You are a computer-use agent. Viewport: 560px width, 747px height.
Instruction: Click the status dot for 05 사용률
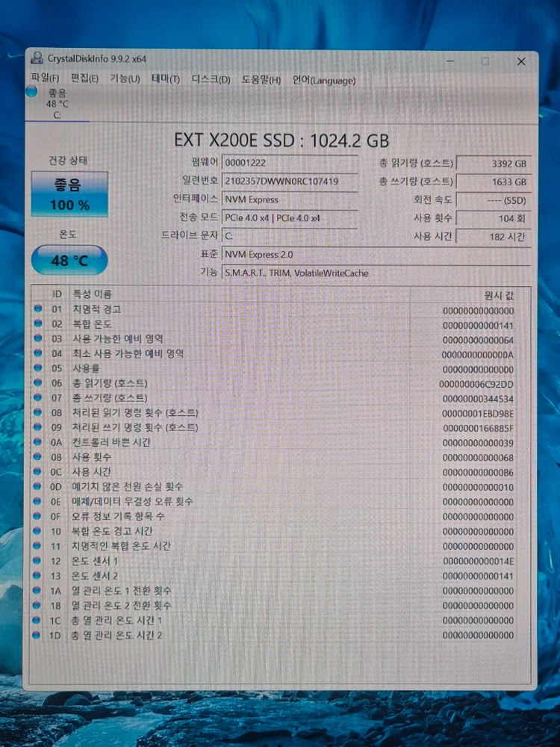click(37, 368)
